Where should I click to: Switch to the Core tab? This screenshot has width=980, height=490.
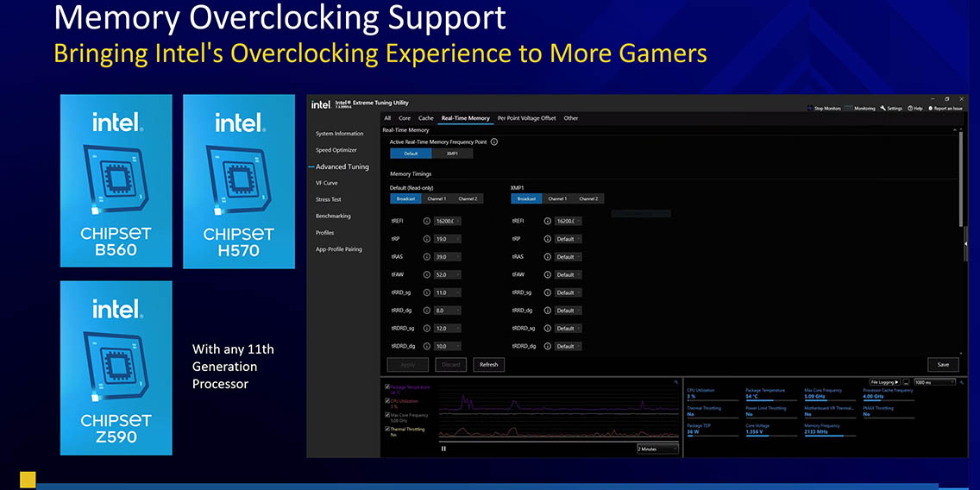[x=405, y=118]
